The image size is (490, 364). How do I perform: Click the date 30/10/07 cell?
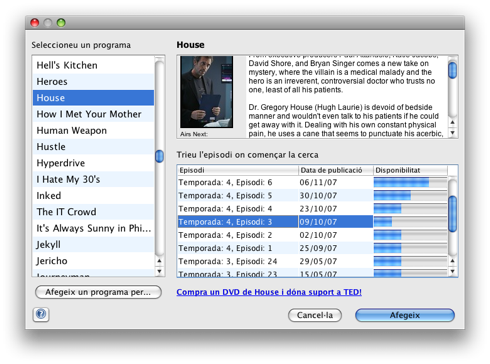coord(336,196)
